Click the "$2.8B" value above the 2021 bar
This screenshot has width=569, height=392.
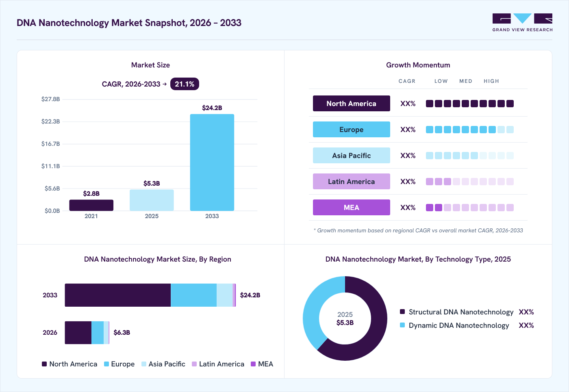pos(91,193)
